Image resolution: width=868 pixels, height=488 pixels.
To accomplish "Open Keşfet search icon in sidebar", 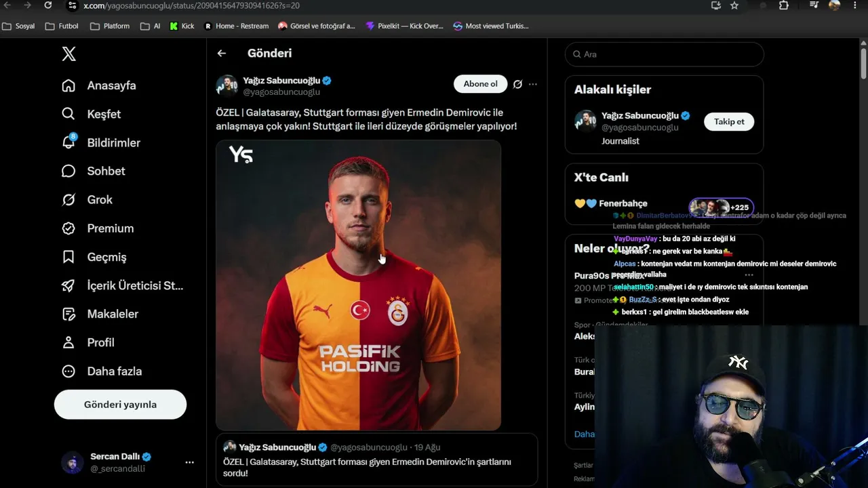I will click(68, 114).
